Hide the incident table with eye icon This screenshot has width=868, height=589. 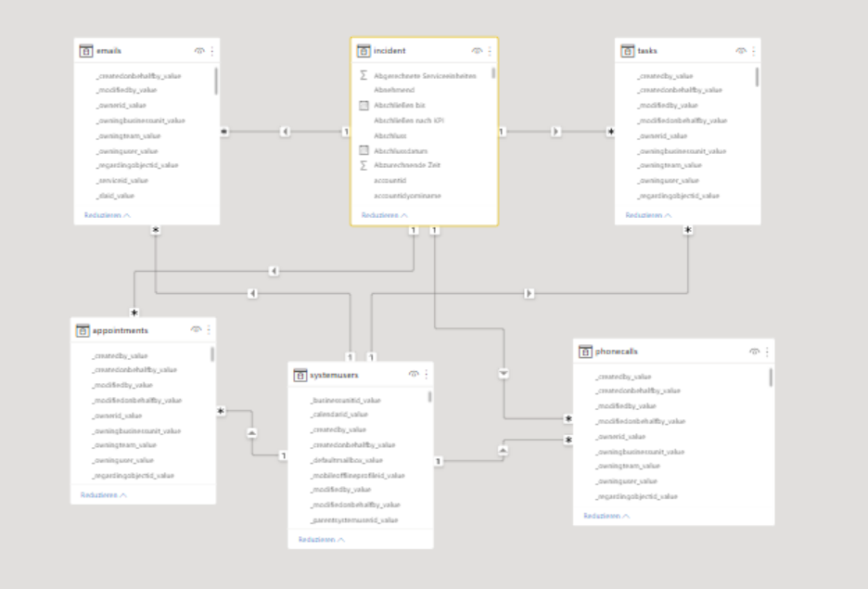point(477,51)
